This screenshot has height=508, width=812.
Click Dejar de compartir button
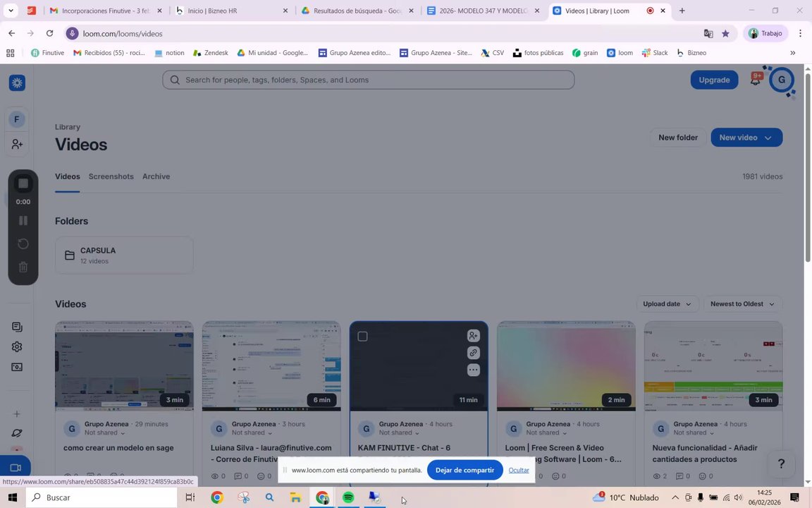[x=465, y=470]
